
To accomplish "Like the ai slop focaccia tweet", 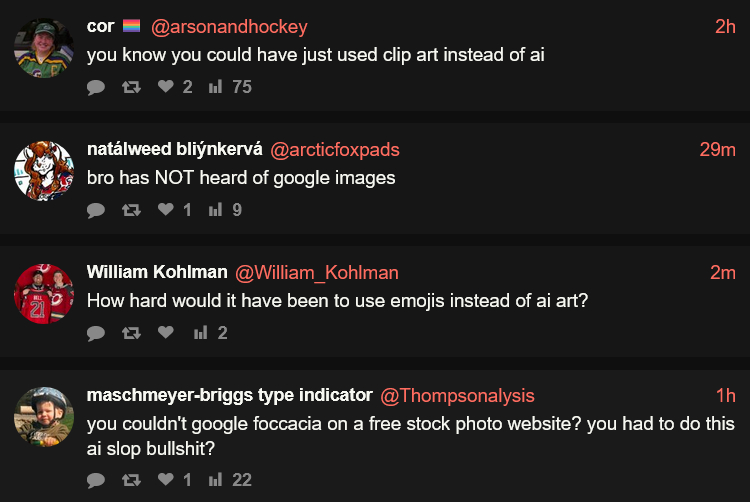I will point(165,480).
